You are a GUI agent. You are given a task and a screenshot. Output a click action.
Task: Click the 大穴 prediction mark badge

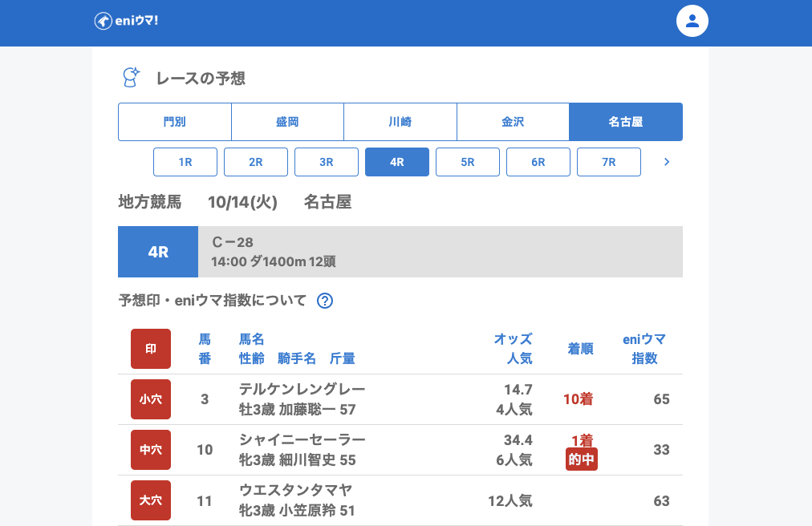(151, 500)
